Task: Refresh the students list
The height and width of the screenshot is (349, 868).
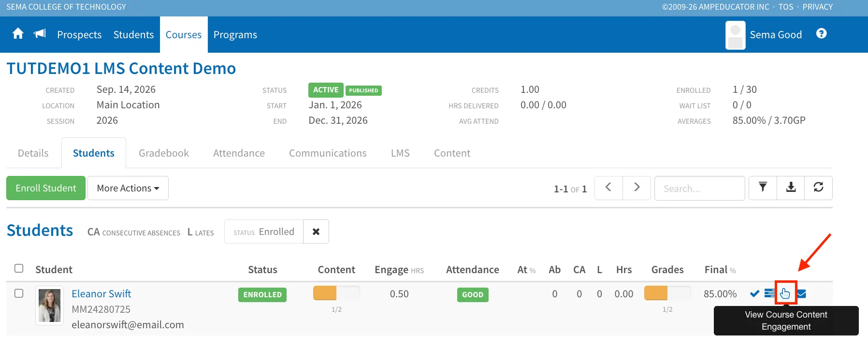Action: click(818, 188)
